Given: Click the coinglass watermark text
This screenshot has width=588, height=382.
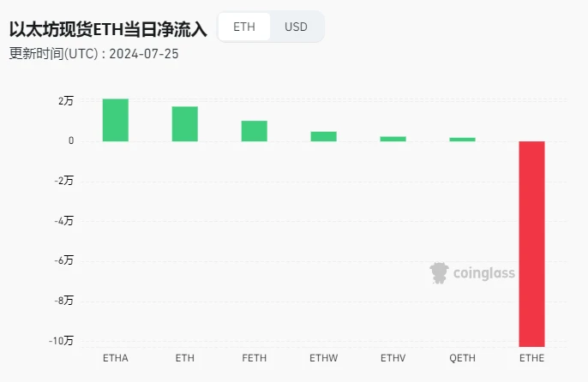Looking at the screenshot, I should [x=483, y=274].
